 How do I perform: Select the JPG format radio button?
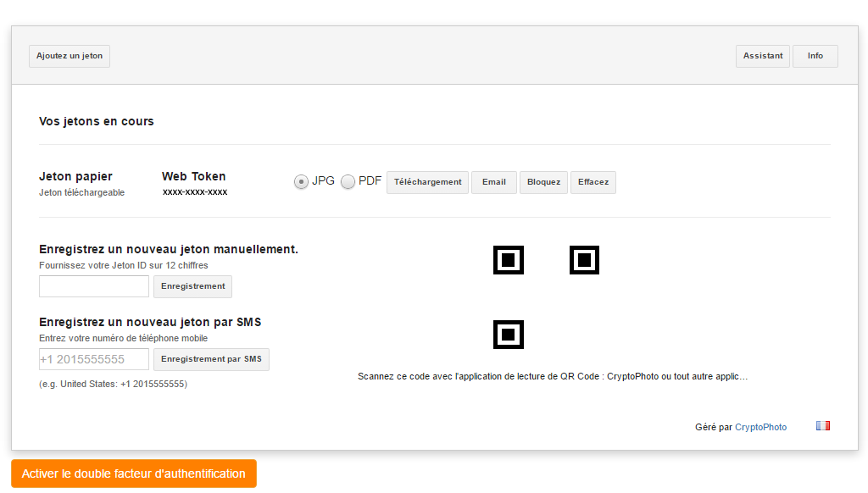click(302, 180)
